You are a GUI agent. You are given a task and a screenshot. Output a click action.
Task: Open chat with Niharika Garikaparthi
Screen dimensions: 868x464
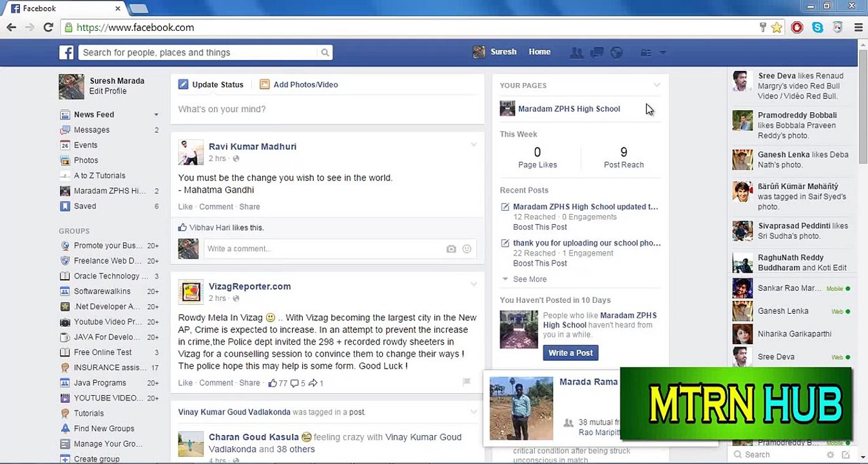pos(792,334)
